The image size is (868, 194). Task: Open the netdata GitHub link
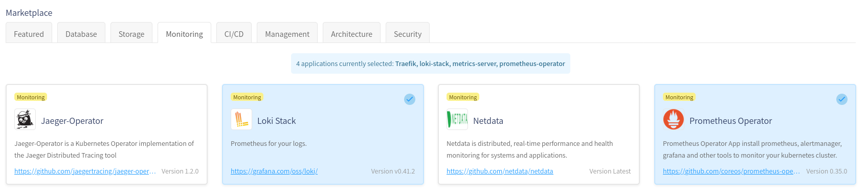500,171
